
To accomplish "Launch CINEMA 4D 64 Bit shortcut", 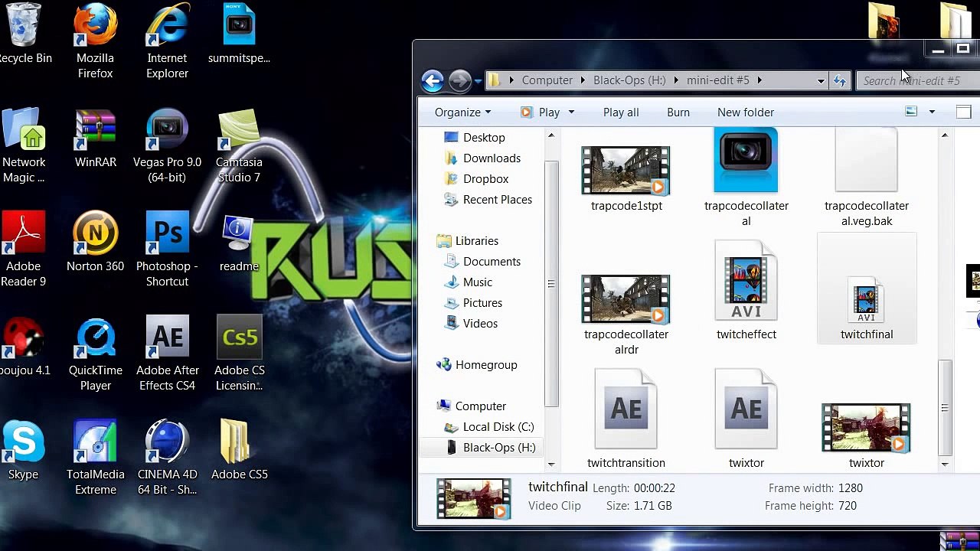I will click(x=167, y=458).
